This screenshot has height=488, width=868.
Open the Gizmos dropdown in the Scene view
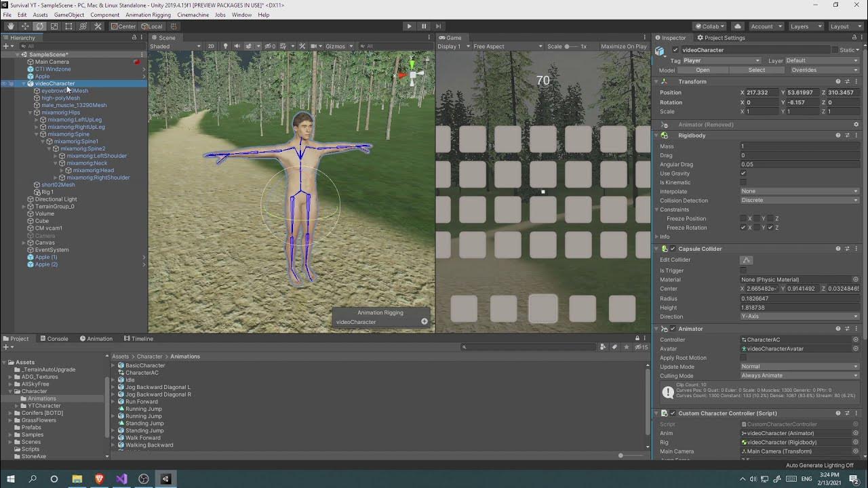[x=338, y=46]
